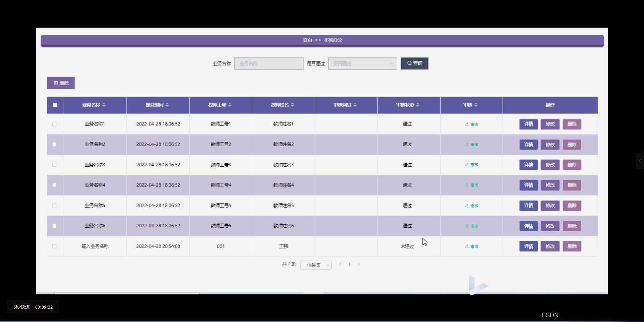
Task: Click 详情 button for 业务名称2
Action: coord(528,145)
